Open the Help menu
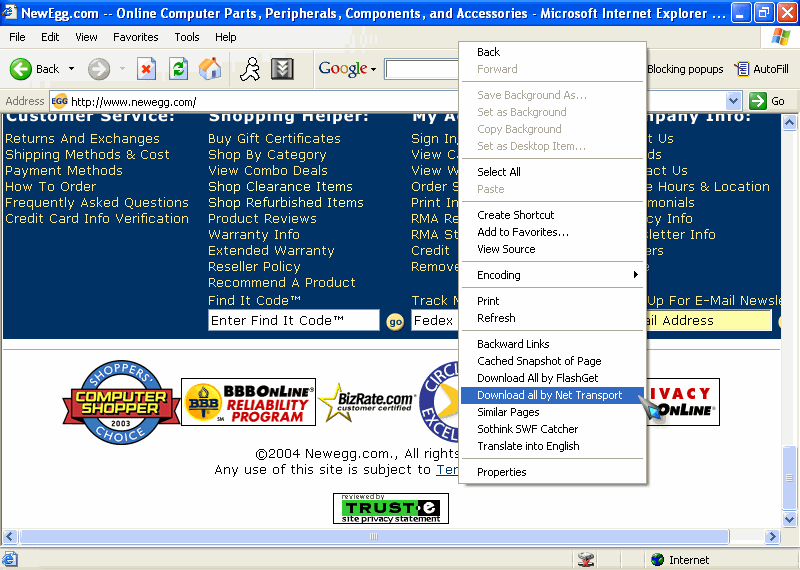Screen dimensions: 800x570 tap(226, 37)
